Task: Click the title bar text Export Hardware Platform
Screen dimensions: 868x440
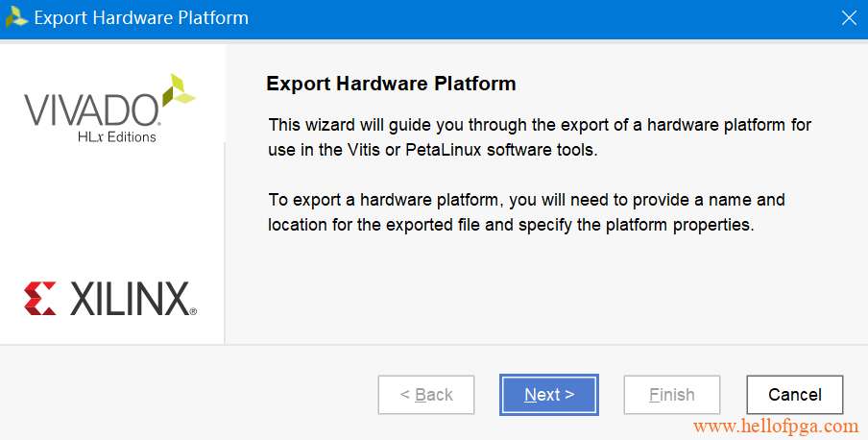Action: (x=141, y=17)
